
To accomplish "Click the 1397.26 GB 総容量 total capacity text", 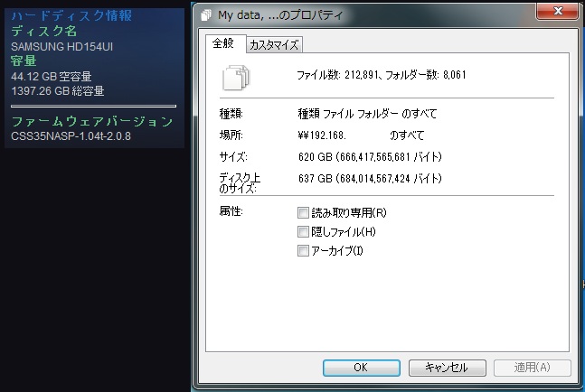I will tap(58, 91).
